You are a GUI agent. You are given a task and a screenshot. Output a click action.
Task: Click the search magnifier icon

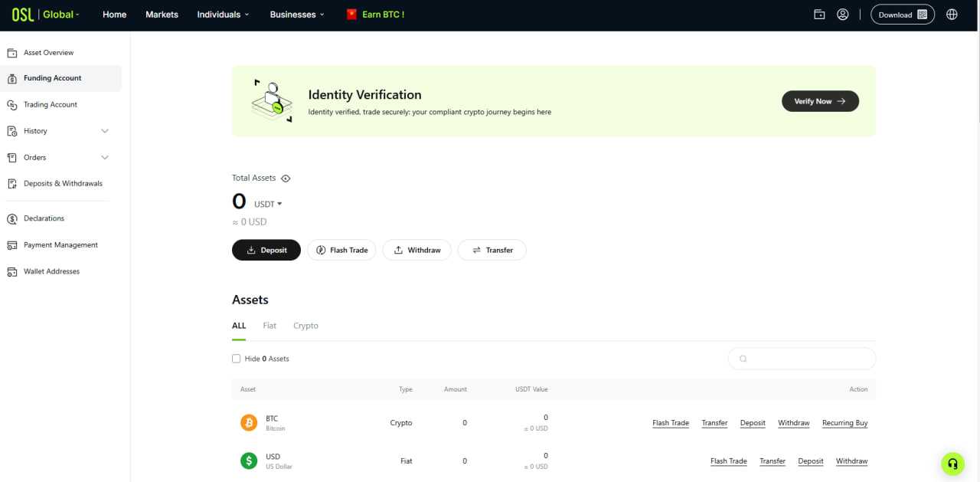coord(743,359)
